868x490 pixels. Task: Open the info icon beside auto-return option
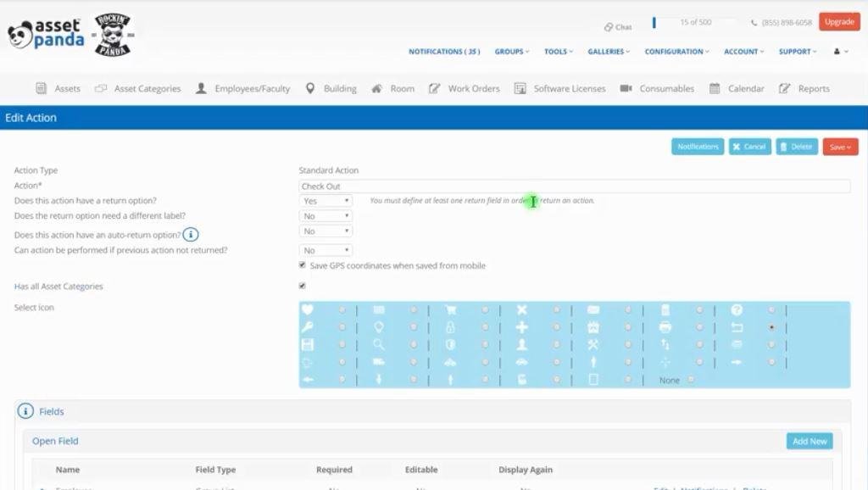tap(191, 235)
